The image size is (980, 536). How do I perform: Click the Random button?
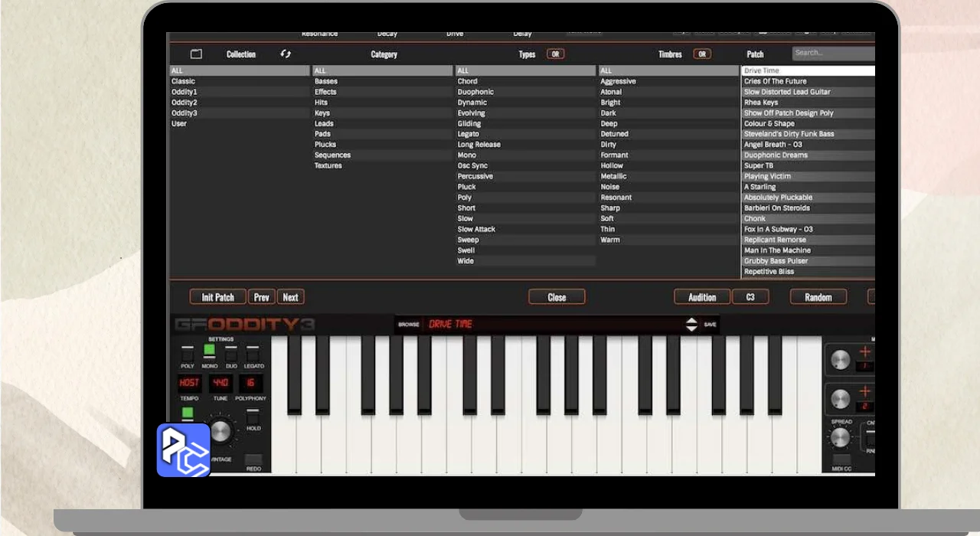(x=818, y=297)
